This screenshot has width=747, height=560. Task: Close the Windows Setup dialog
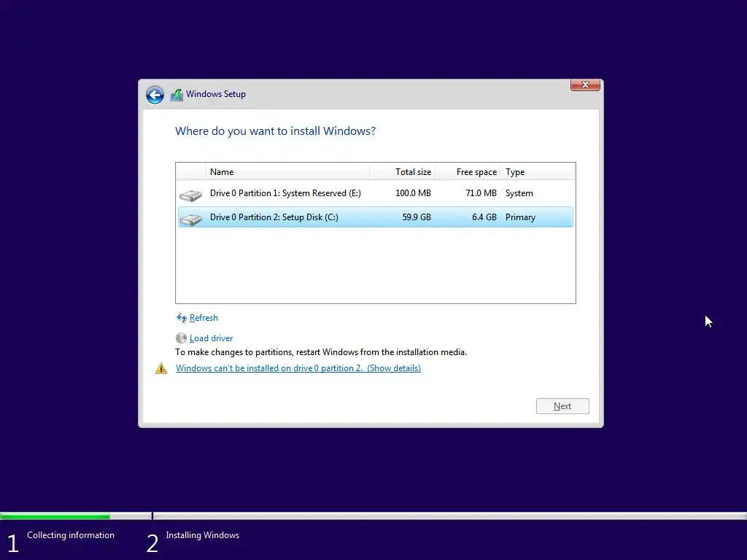pyautogui.click(x=585, y=85)
